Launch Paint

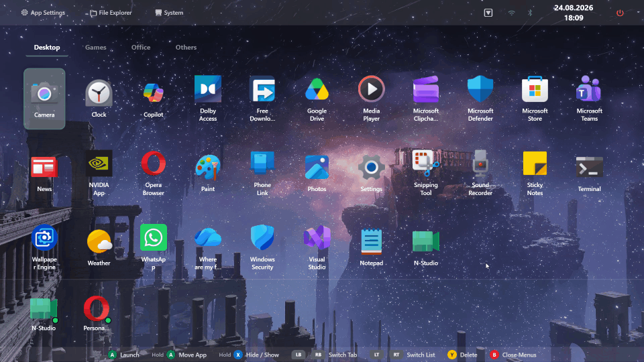(x=208, y=173)
